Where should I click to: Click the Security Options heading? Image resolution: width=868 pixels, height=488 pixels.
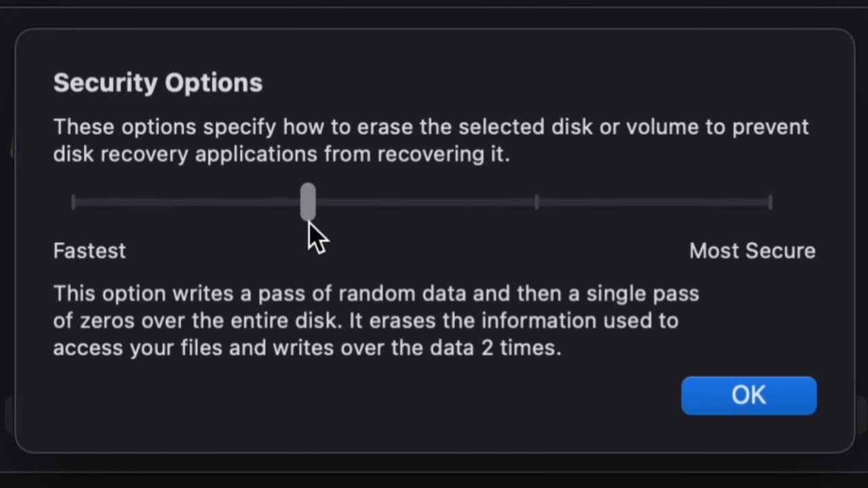[x=157, y=83]
